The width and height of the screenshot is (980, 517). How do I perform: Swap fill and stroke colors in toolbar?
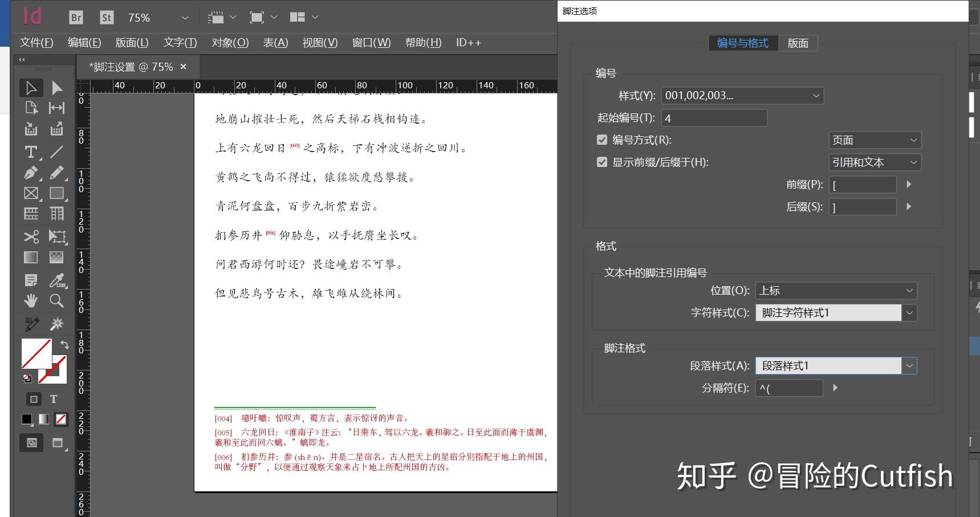(x=64, y=344)
